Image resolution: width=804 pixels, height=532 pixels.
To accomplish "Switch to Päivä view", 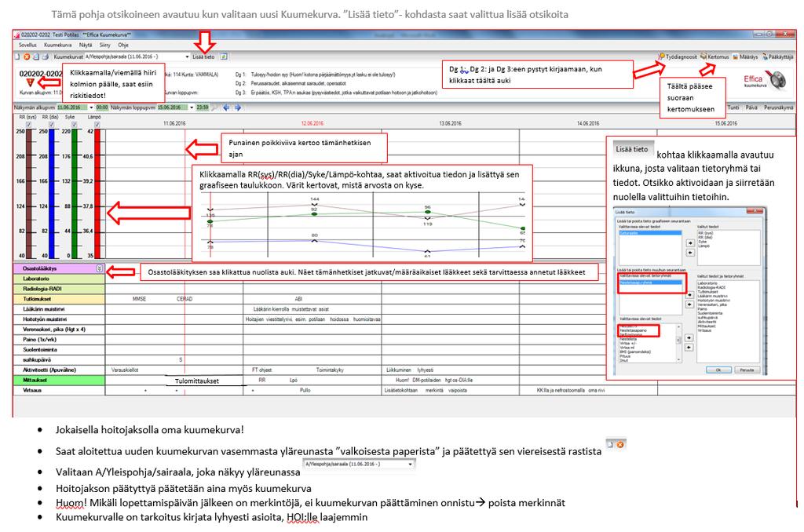I will click(751, 107).
